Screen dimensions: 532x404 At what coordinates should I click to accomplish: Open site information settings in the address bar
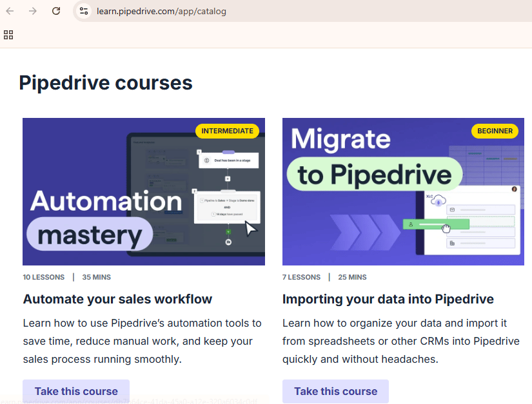(83, 11)
